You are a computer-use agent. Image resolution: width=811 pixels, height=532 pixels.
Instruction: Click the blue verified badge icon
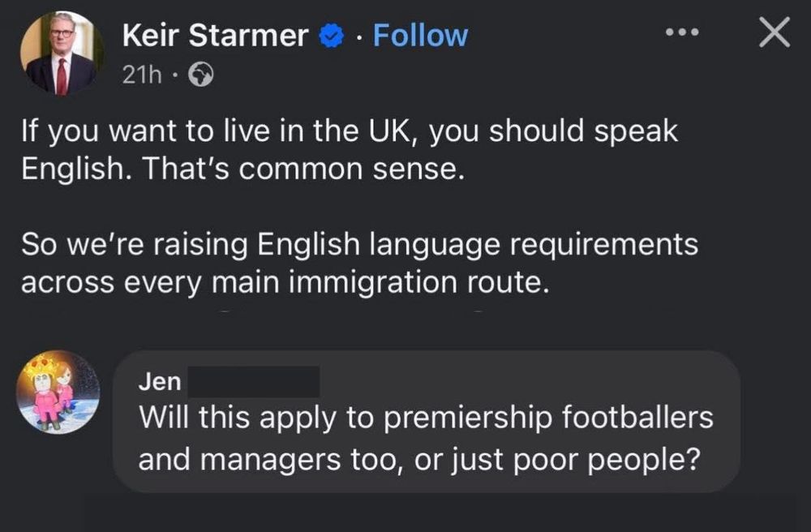(332, 36)
